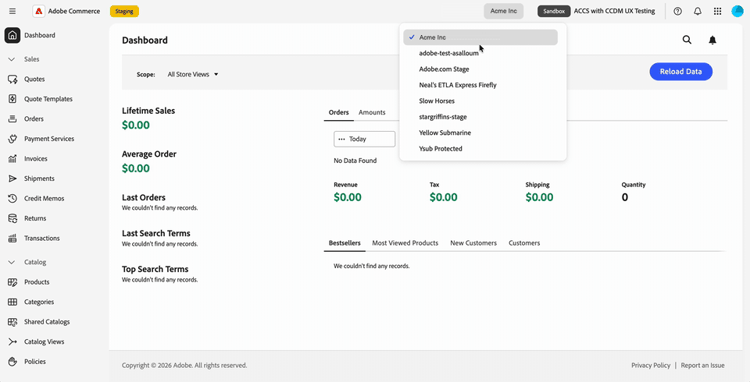
Task: Click the Categories sidebar icon
Action: 12,302
